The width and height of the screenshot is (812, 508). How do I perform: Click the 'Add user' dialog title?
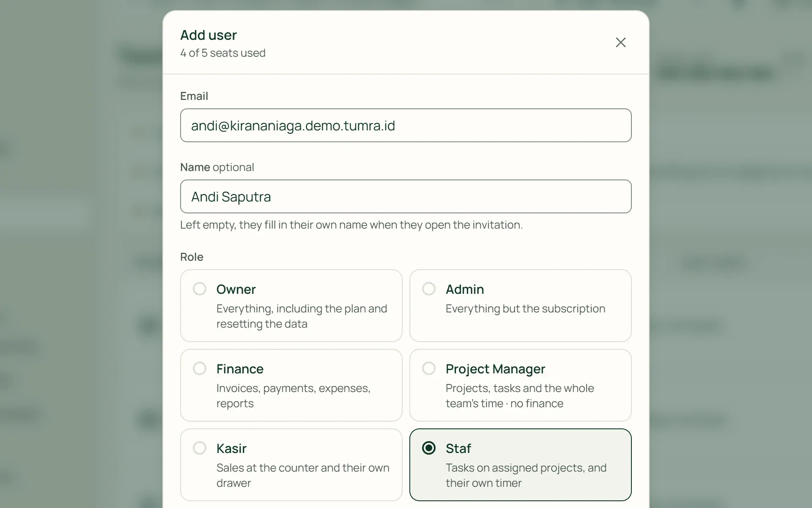point(208,35)
